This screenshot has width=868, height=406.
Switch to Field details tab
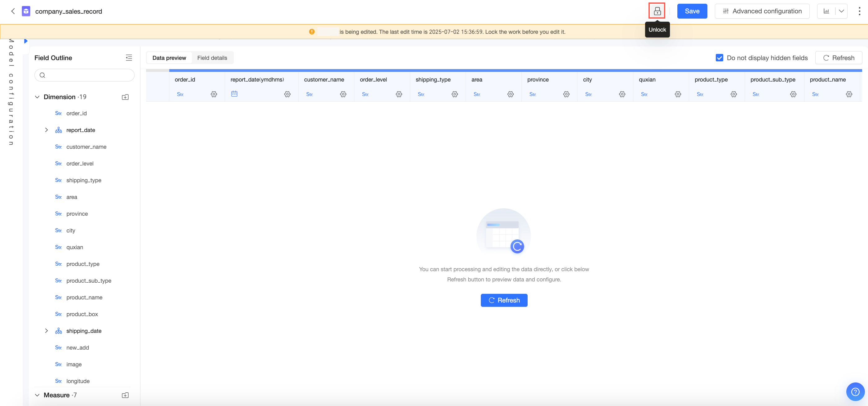click(x=212, y=58)
